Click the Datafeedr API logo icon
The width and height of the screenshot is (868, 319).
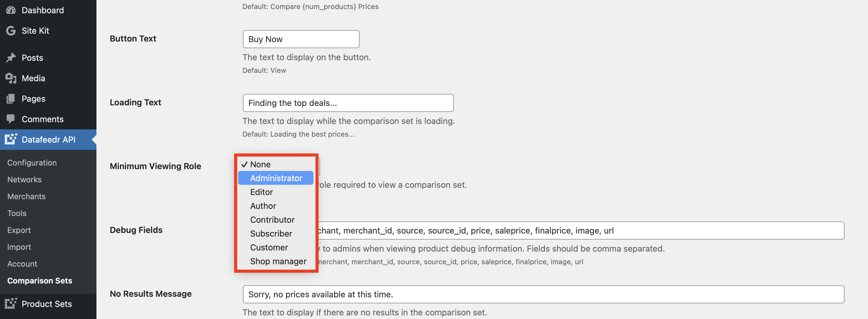coord(11,139)
